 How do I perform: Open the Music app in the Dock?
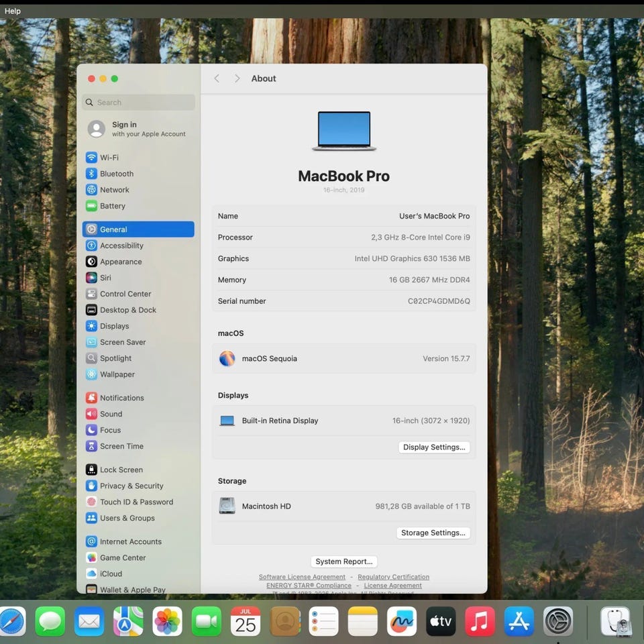(480, 621)
